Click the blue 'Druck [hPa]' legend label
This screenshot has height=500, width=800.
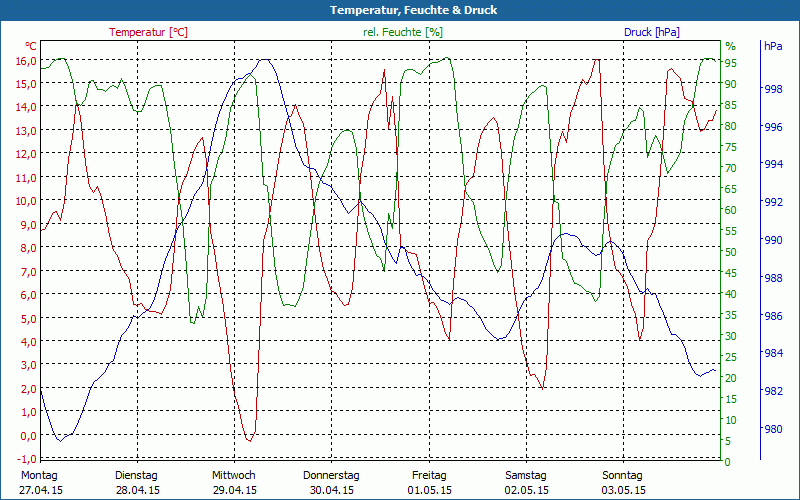tap(652, 32)
